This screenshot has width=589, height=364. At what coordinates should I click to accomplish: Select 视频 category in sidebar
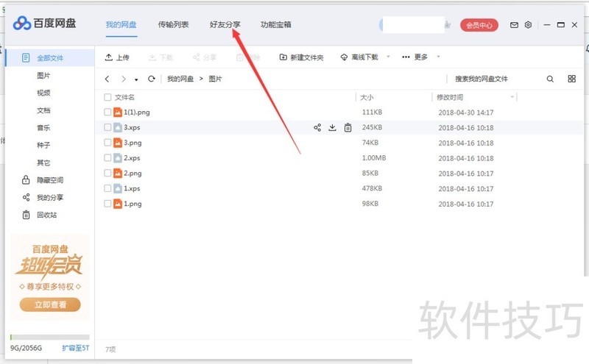click(43, 93)
